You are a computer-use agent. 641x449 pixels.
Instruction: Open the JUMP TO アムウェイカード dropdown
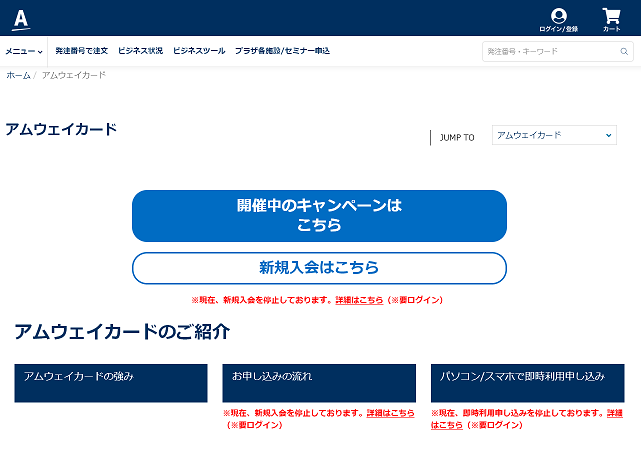pyautogui.click(x=554, y=135)
